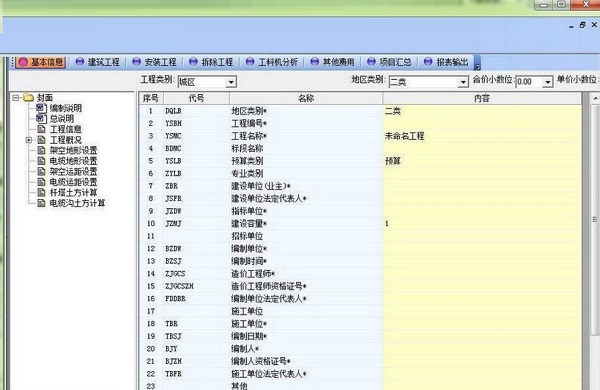Click the table vertical scrollbar thumb
This screenshot has width=600, height=390.
[595, 219]
